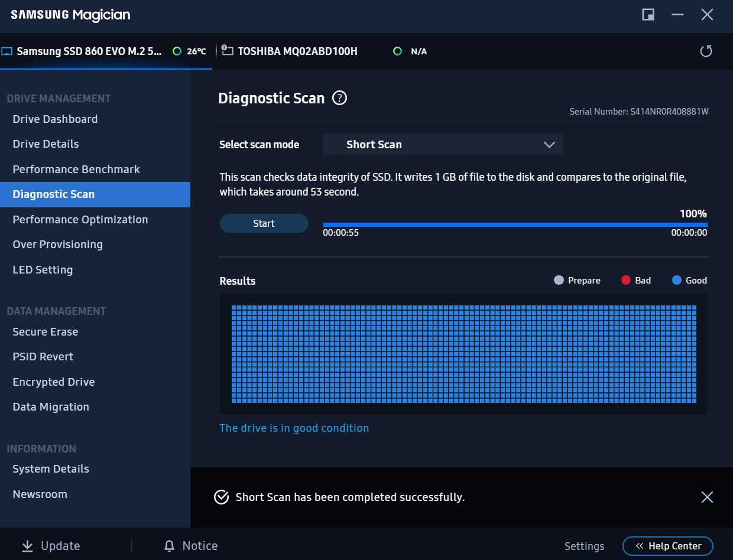Open the Diagnostic Scan help question-mark icon
The image size is (733, 560).
click(339, 98)
